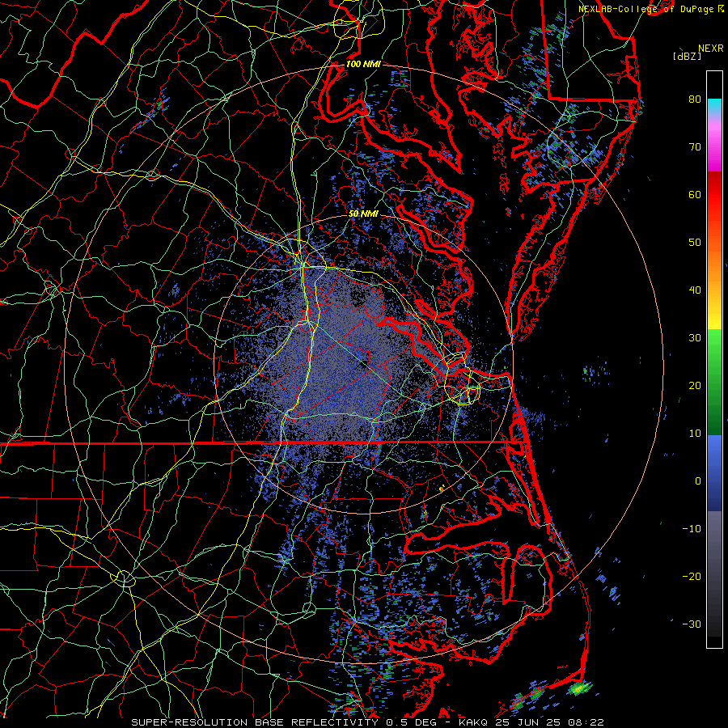Select the 100 NMI range ring label
The height and width of the screenshot is (728, 728).
[x=363, y=64]
